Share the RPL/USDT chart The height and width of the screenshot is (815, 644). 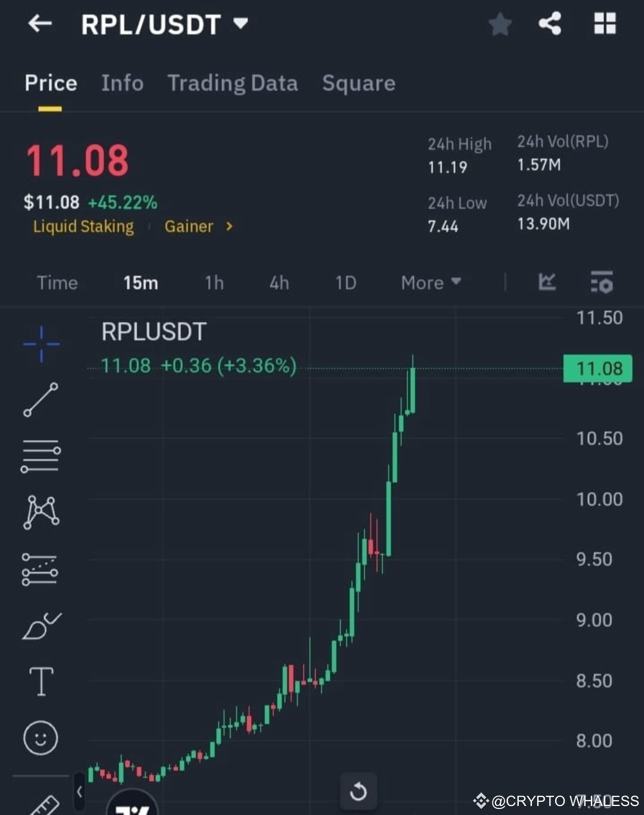click(549, 24)
